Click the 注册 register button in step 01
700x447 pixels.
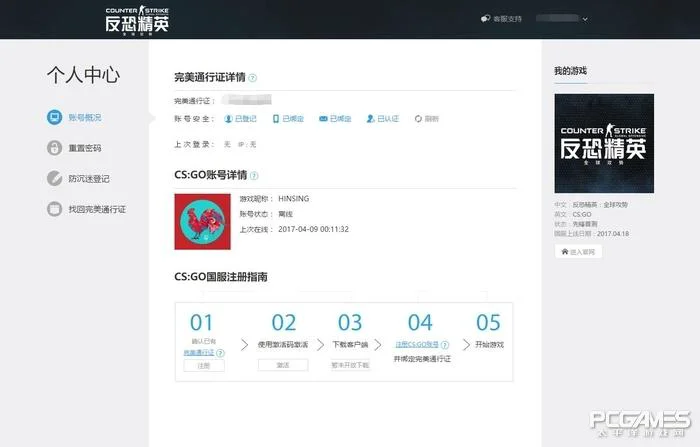[x=204, y=366]
